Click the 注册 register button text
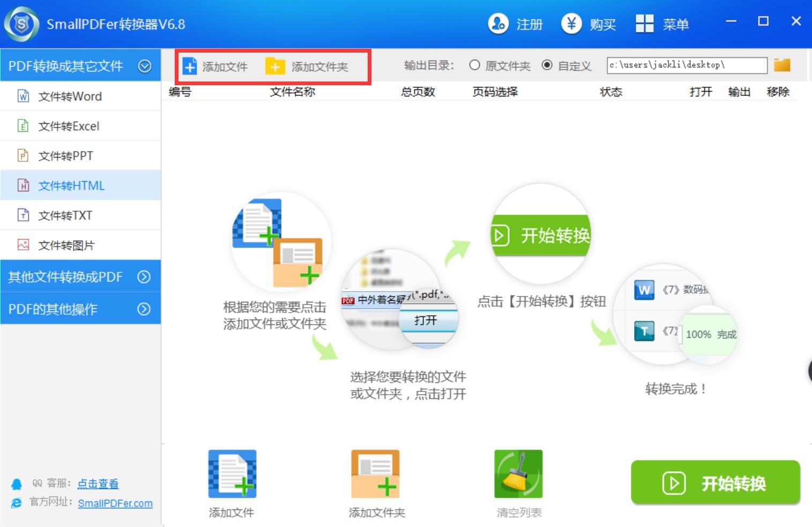The height and width of the screenshot is (527, 812). point(530,25)
